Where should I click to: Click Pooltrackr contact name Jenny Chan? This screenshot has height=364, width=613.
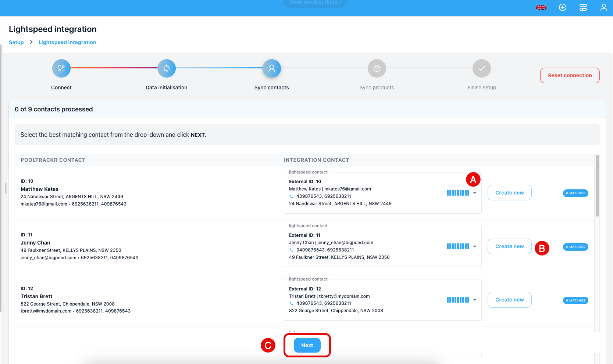tap(35, 243)
